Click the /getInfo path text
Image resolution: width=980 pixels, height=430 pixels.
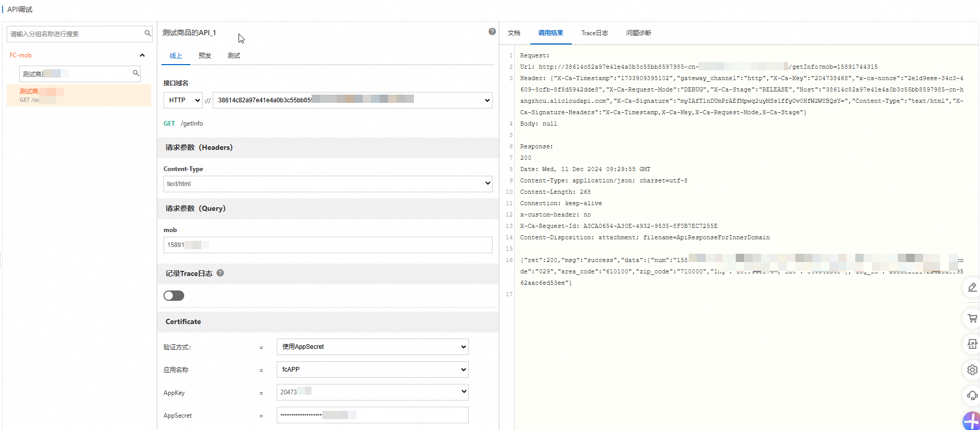pyautogui.click(x=192, y=124)
